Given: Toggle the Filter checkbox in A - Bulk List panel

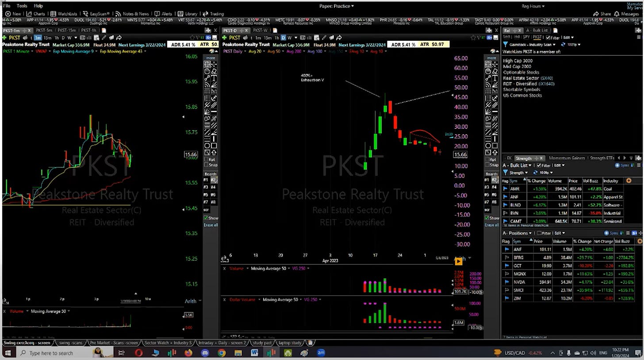Looking at the screenshot, I should [538, 165].
